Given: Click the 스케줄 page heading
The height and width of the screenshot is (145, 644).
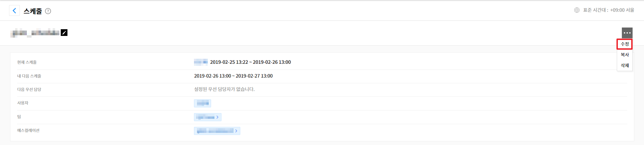Looking at the screenshot, I should click(33, 11).
